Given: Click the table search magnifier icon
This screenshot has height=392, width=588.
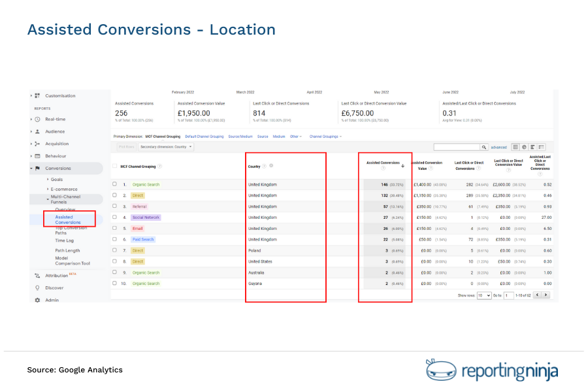Looking at the screenshot, I should (484, 148).
